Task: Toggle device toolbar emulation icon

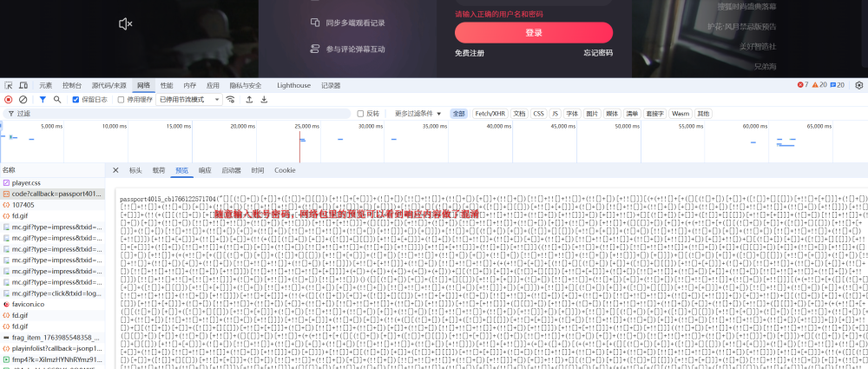Action: [23, 85]
